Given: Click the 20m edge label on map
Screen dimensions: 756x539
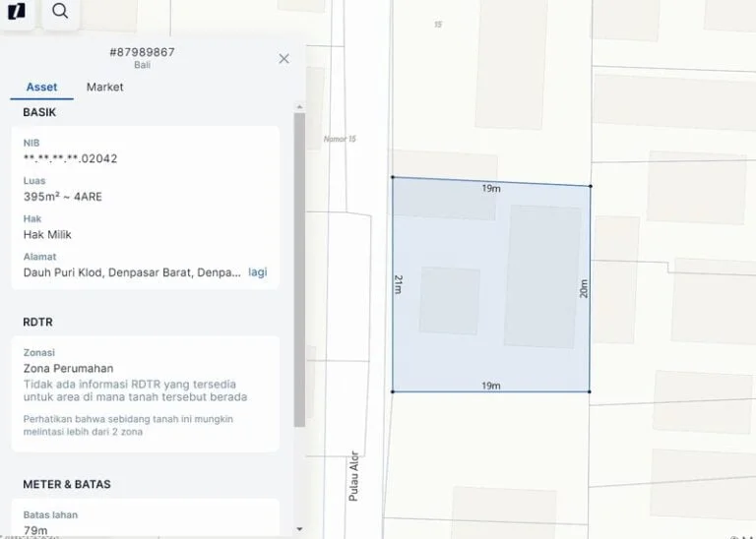Looking at the screenshot, I should coord(584,288).
